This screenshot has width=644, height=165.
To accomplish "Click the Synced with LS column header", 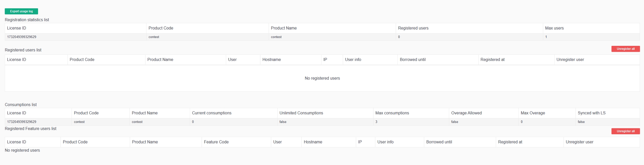I will (x=591, y=113).
